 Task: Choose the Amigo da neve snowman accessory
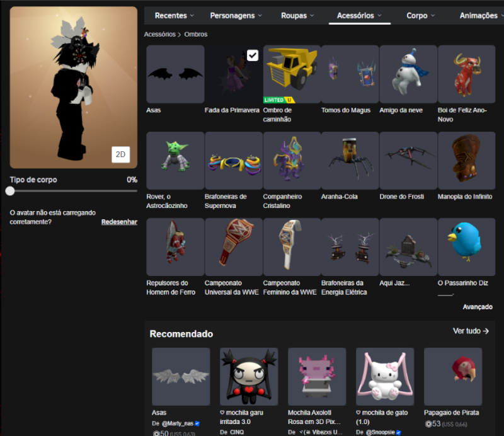408,74
